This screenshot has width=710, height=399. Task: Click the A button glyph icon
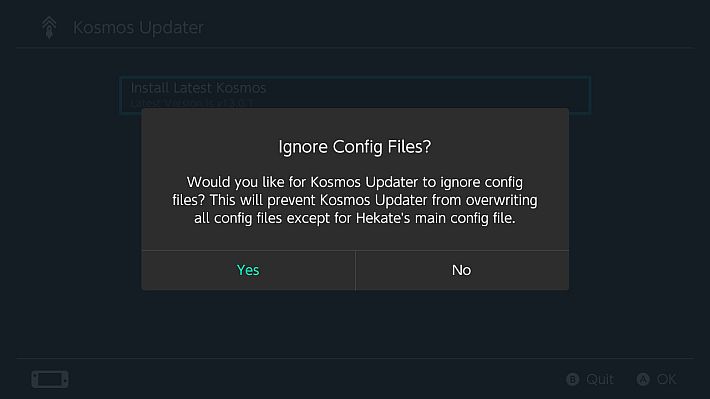[643, 379]
